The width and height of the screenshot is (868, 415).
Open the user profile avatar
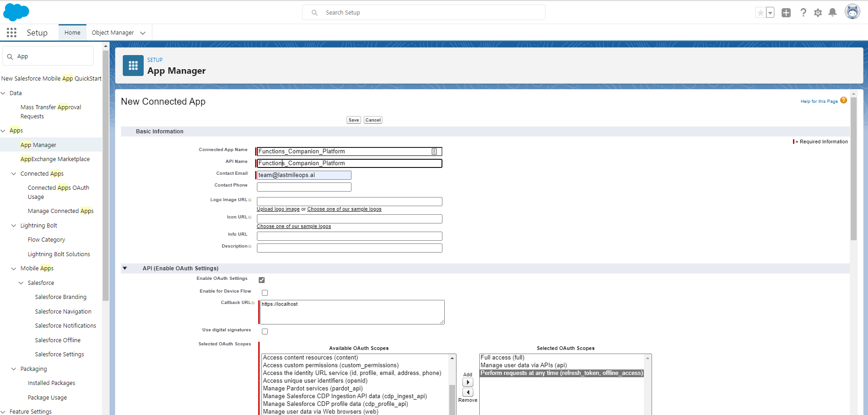click(x=853, y=12)
